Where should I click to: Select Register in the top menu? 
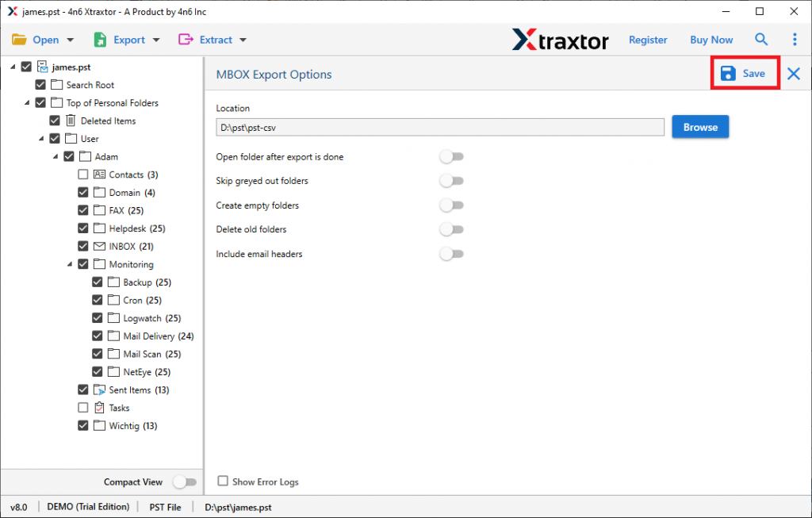[x=648, y=39]
